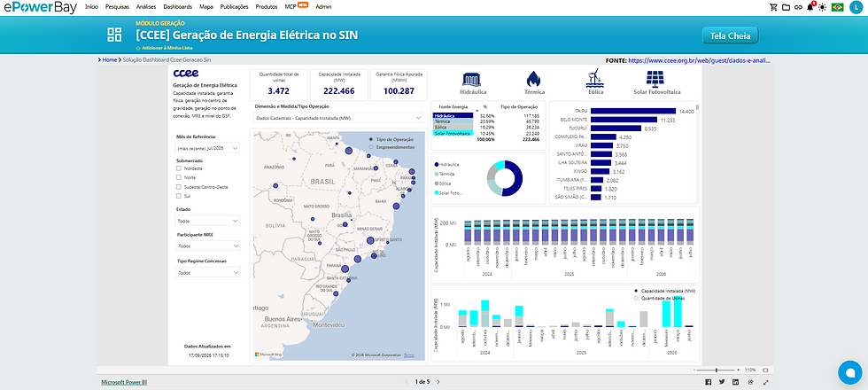Check the Sul submarket checkbox
This screenshot has width=868, height=390.
tap(178, 196)
